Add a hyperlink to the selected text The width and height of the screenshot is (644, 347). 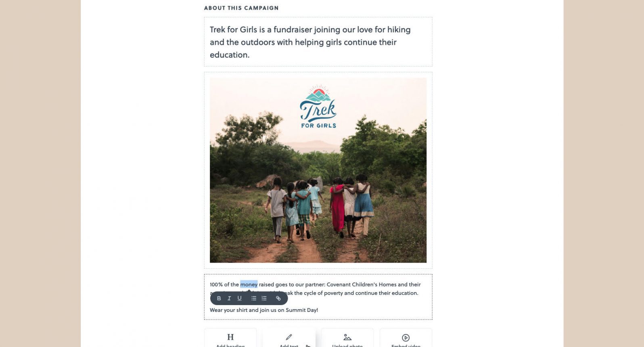coord(278,299)
